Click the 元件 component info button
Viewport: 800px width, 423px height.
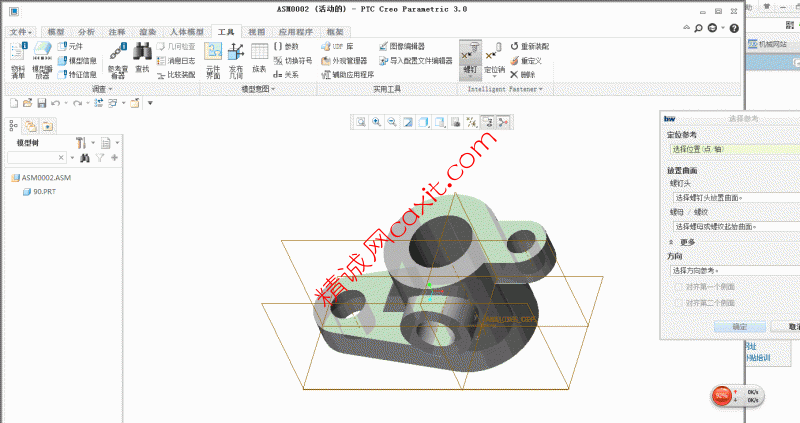70,46
